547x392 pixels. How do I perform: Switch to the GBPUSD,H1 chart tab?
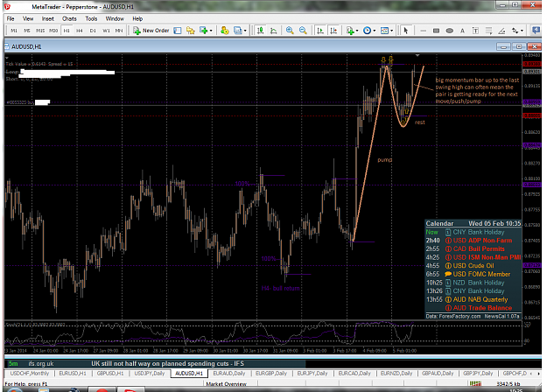click(x=110, y=374)
